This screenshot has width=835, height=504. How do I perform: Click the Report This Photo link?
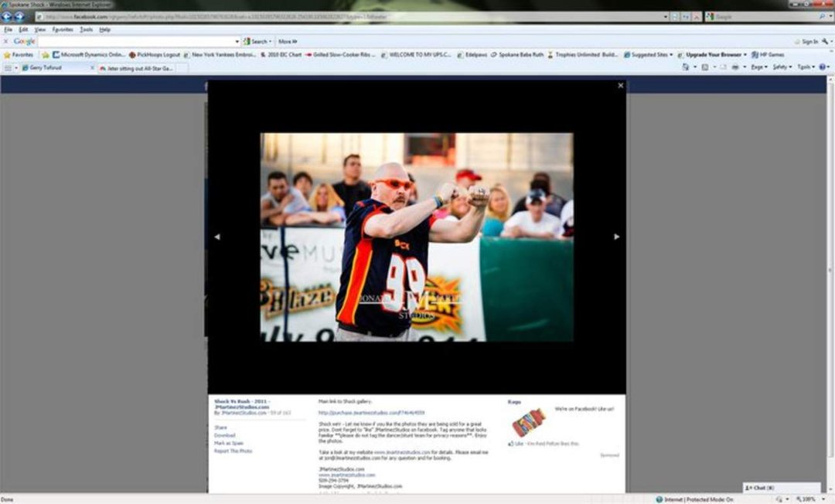(233, 451)
